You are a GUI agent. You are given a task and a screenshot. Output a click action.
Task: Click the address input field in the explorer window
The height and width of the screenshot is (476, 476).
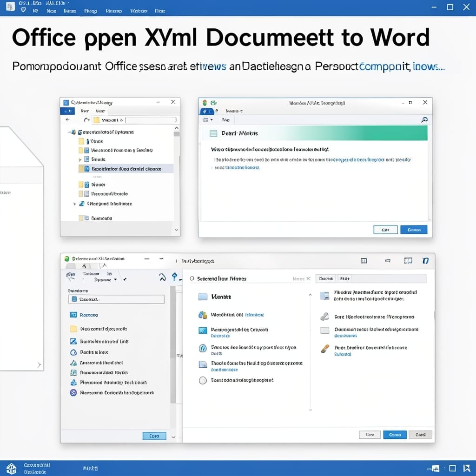[151, 120]
